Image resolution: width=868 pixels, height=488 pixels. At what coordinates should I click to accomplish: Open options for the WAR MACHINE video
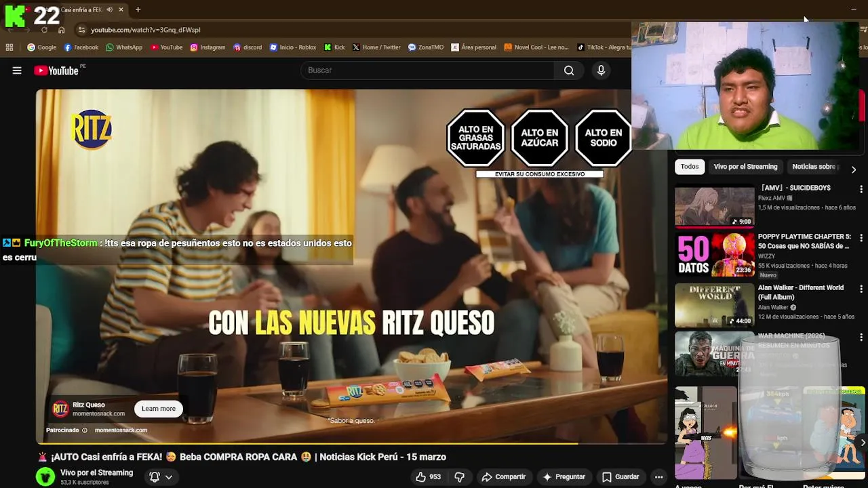click(x=861, y=337)
